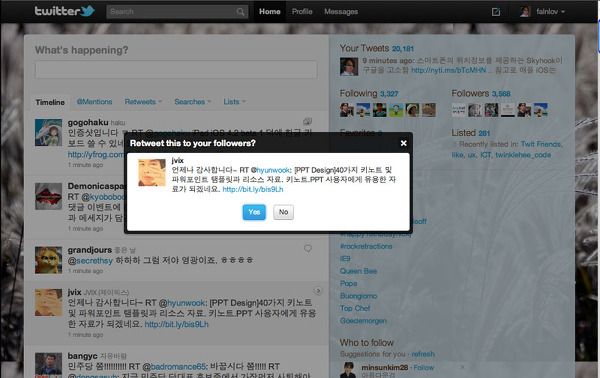Open the nyti.ms link in latest tweet
This screenshot has height=378, width=600.
[x=448, y=70]
